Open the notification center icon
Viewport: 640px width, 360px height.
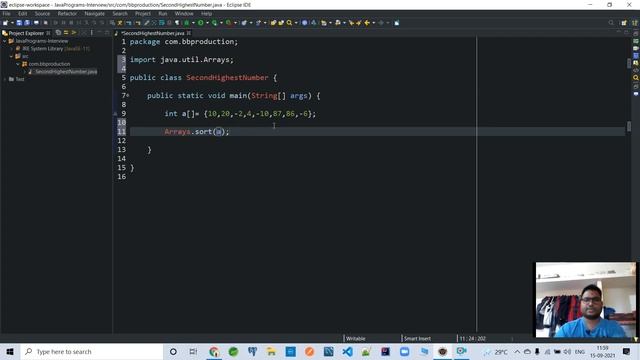tap(626, 351)
